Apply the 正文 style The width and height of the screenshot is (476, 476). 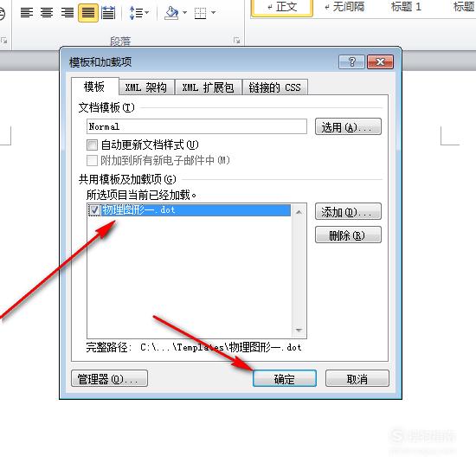click(282, 7)
